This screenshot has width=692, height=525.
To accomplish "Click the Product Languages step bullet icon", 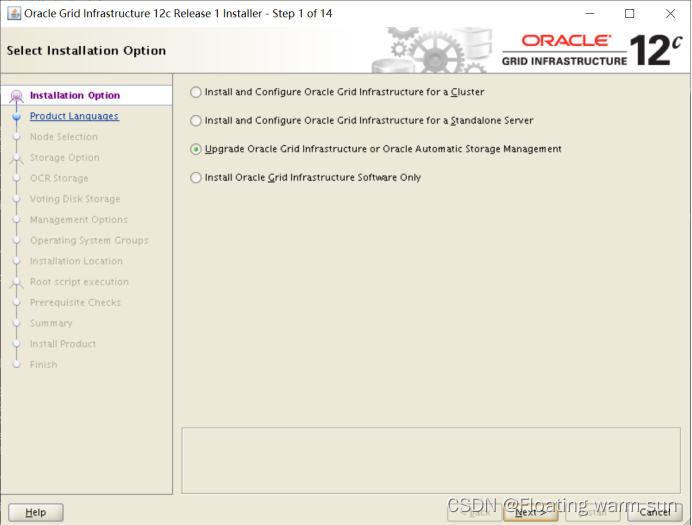I will [x=16, y=116].
